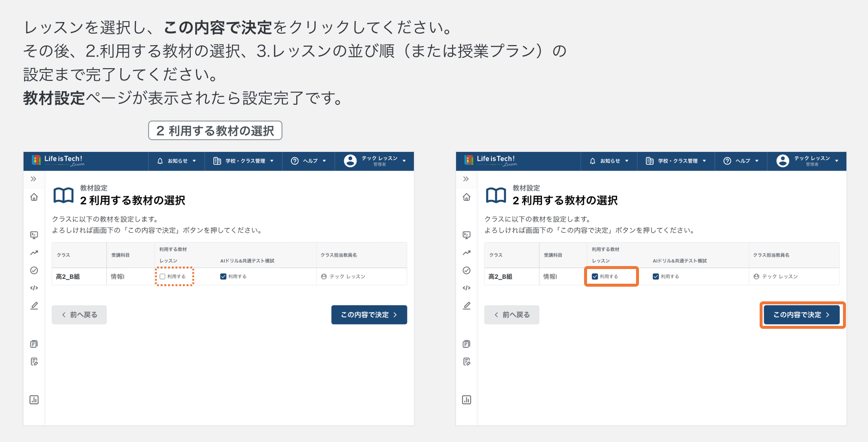The width and height of the screenshot is (868, 442).
Task: Click the highlighted この内容で決定 button in right screenshot
Action: [x=802, y=315]
